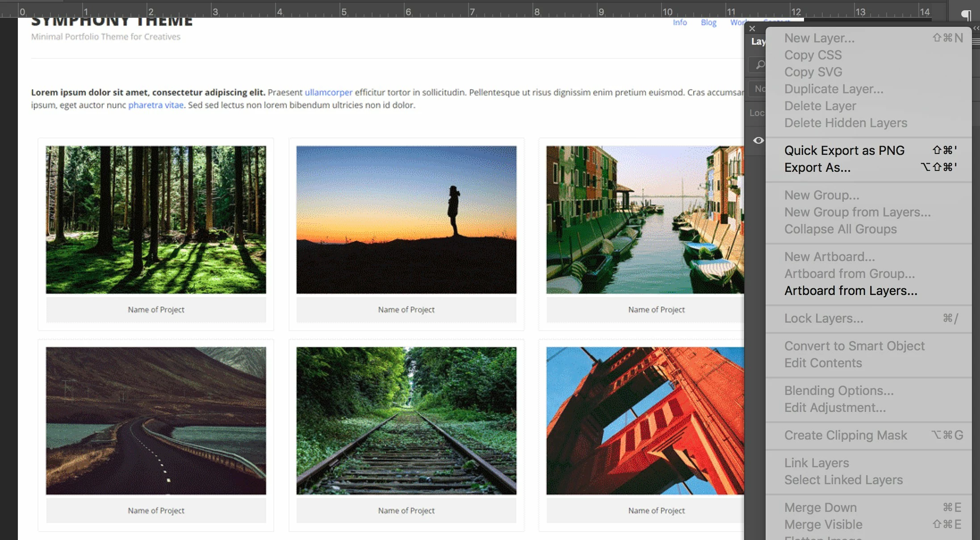
Task: Open the blend mode dropdown
Action: pos(758,89)
